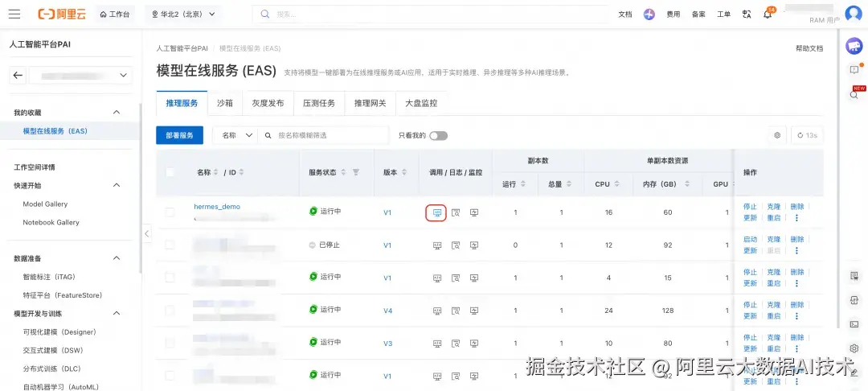868x391 pixels.
Task: Click the 13s auto-refresh button
Action: [807, 135]
